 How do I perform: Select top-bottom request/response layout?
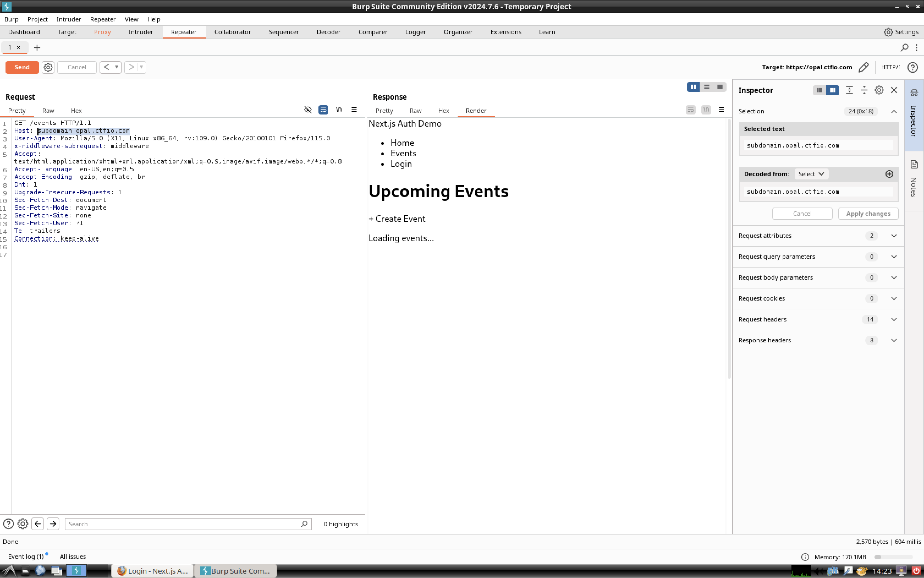click(706, 87)
